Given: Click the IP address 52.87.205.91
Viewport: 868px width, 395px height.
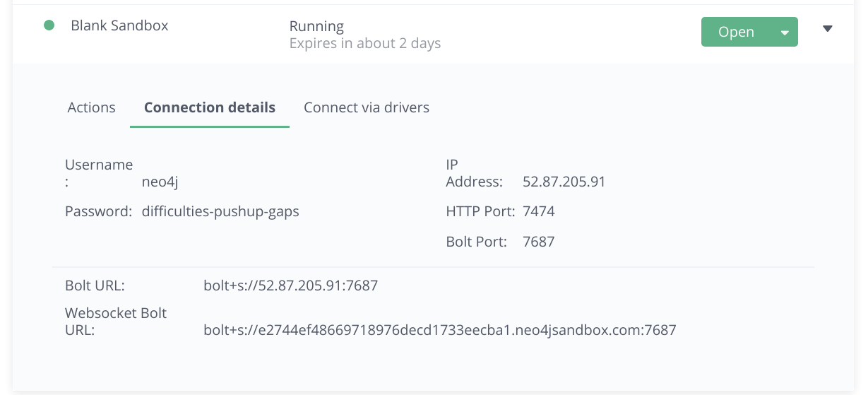Looking at the screenshot, I should (564, 182).
